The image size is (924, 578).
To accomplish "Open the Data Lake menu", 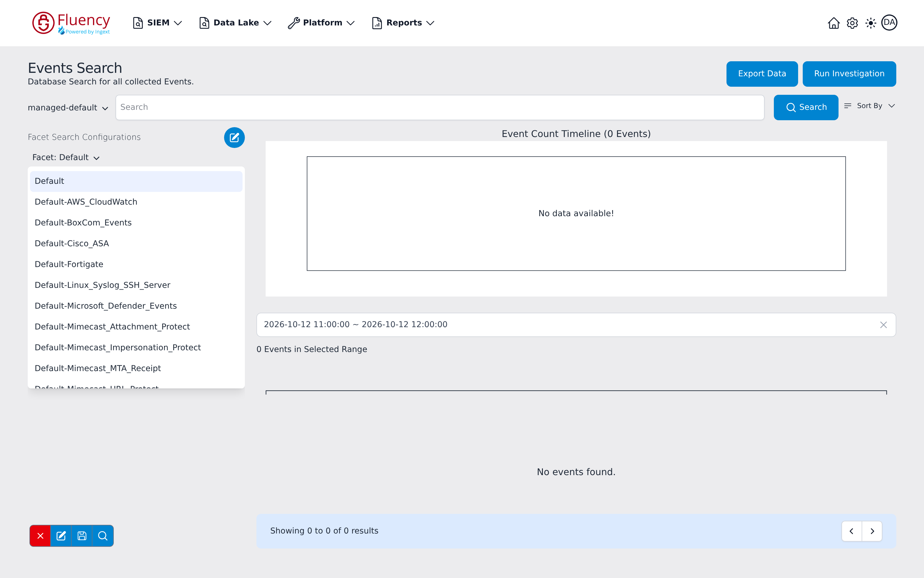I will pos(236,23).
